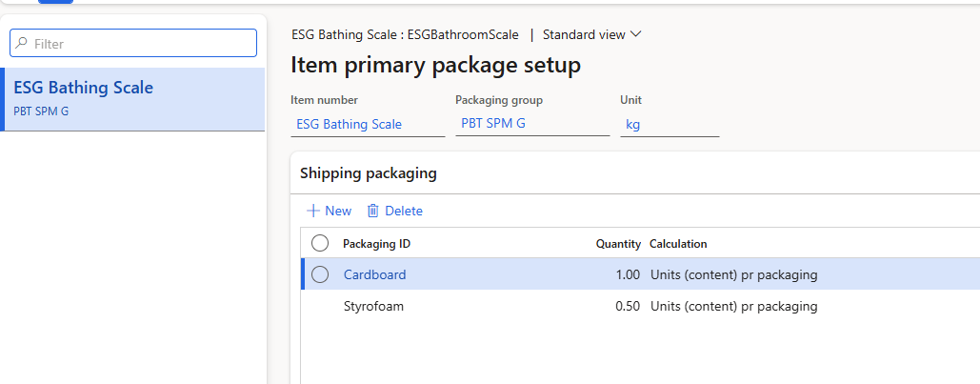Open the Cardboard packaging link
The image size is (980, 384).
(374, 274)
